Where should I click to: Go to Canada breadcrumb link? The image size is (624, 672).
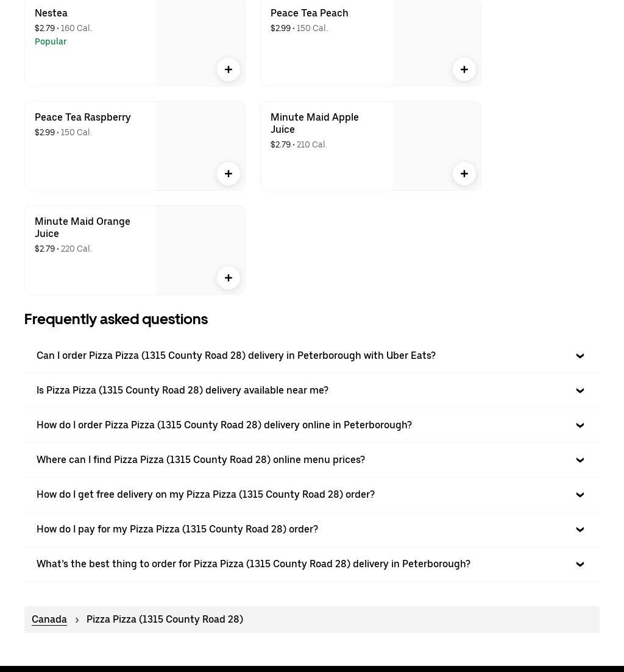coord(49,619)
